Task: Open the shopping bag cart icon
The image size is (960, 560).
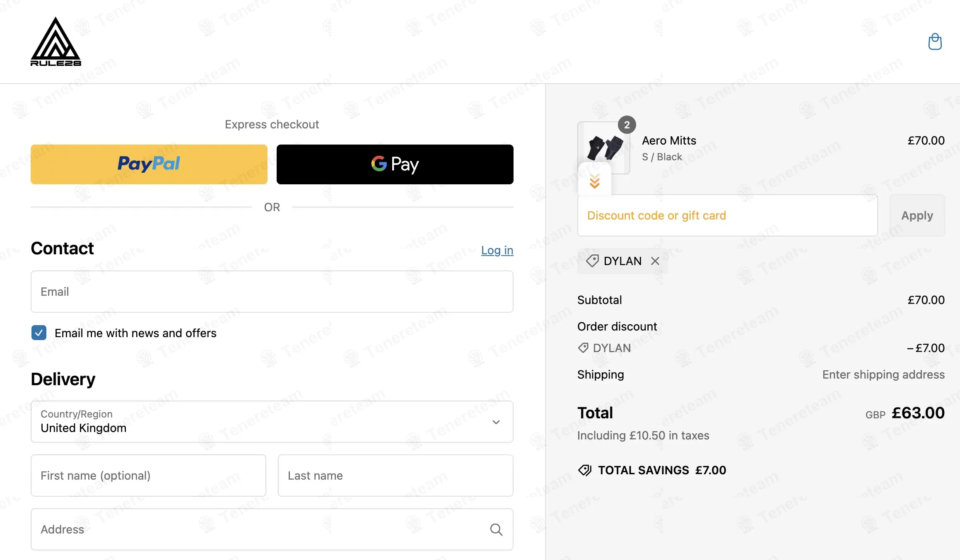Action: click(x=935, y=41)
